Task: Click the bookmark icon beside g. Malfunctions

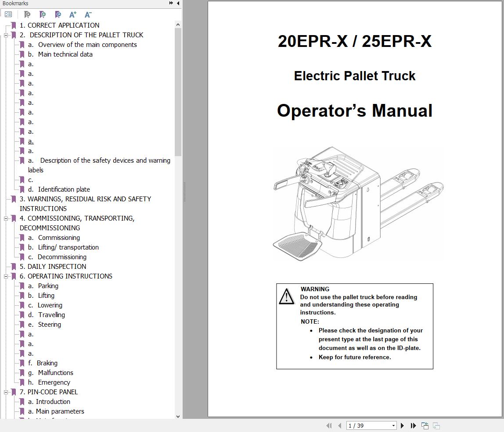Action: pos(22,373)
